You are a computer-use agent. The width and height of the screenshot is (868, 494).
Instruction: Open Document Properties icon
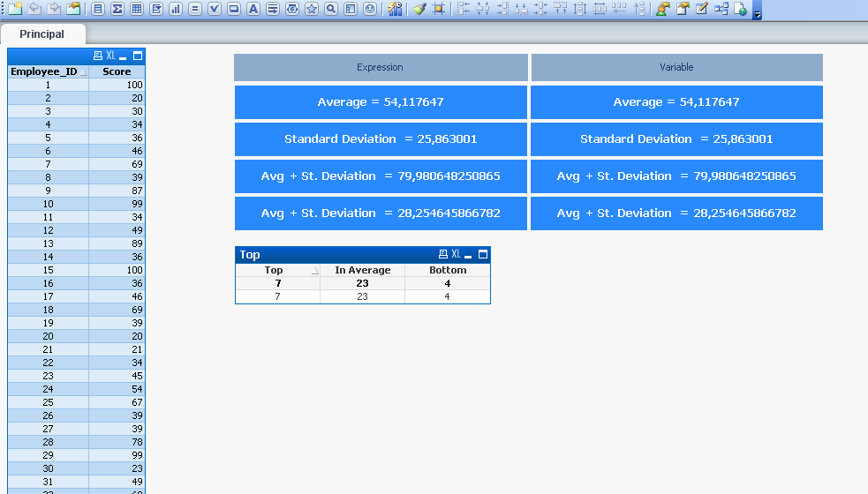pos(682,8)
